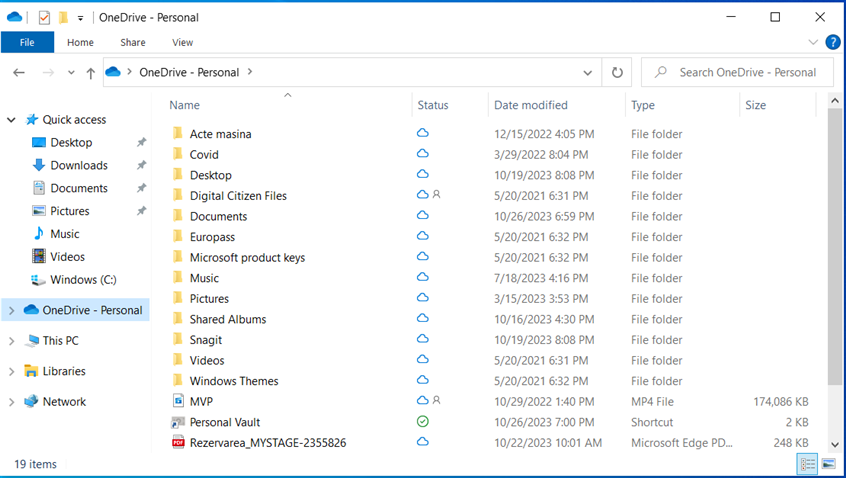This screenshot has height=478, width=846.
Task: Click the file list scroll down arrow
Action: pyautogui.click(x=835, y=445)
